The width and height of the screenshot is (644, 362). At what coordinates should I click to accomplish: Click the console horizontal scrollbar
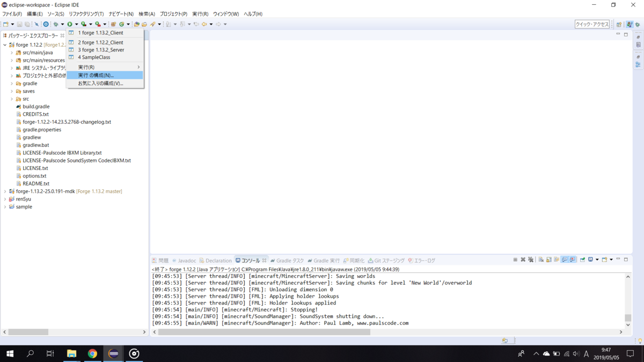[x=264, y=332]
